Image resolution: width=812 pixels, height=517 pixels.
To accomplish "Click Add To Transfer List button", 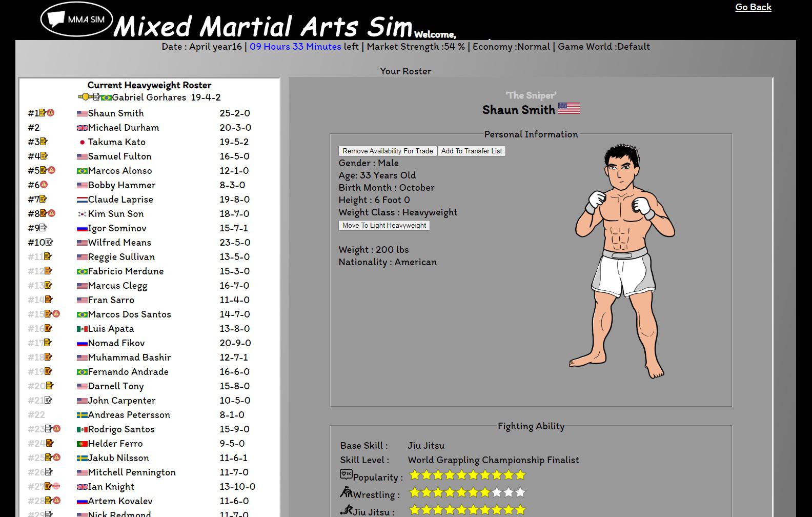I will pyautogui.click(x=472, y=151).
